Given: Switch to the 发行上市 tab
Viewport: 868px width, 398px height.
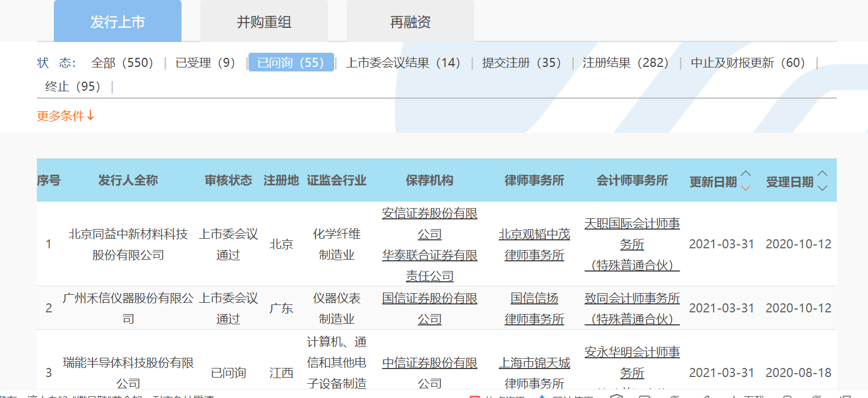Looking at the screenshot, I should [x=117, y=22].
